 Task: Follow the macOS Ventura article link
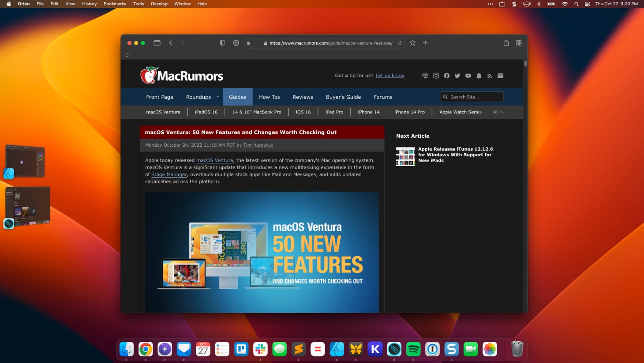(214, 160)
